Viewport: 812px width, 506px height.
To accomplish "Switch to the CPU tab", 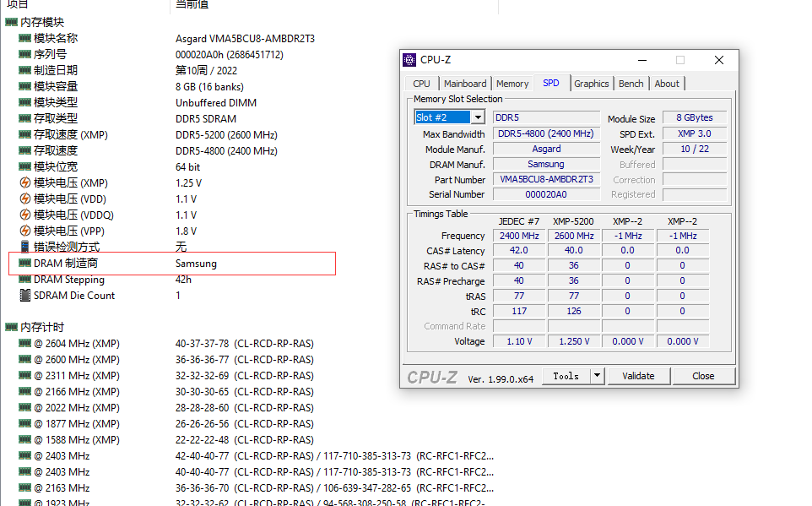I will pos(421,84).
